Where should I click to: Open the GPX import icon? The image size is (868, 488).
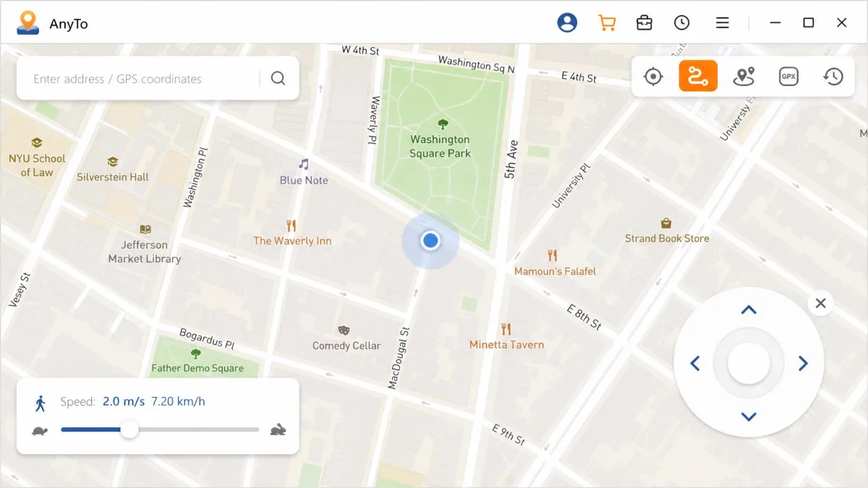click(x=788, y=77)
